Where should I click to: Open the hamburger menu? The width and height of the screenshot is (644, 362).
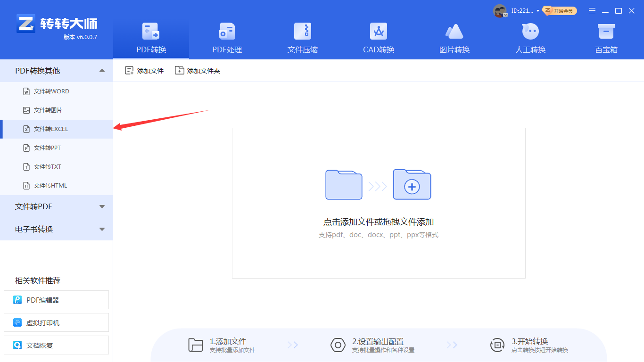coord(592,10)
